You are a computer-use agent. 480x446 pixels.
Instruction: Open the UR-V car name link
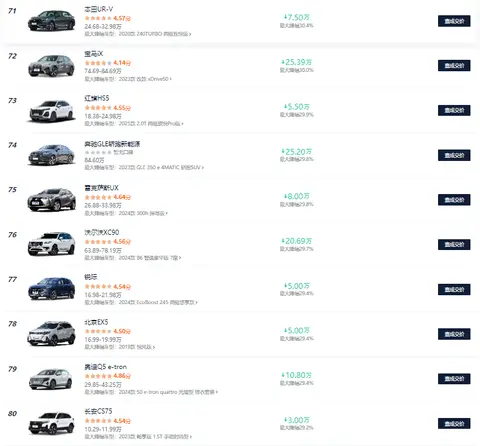(99, 9)
